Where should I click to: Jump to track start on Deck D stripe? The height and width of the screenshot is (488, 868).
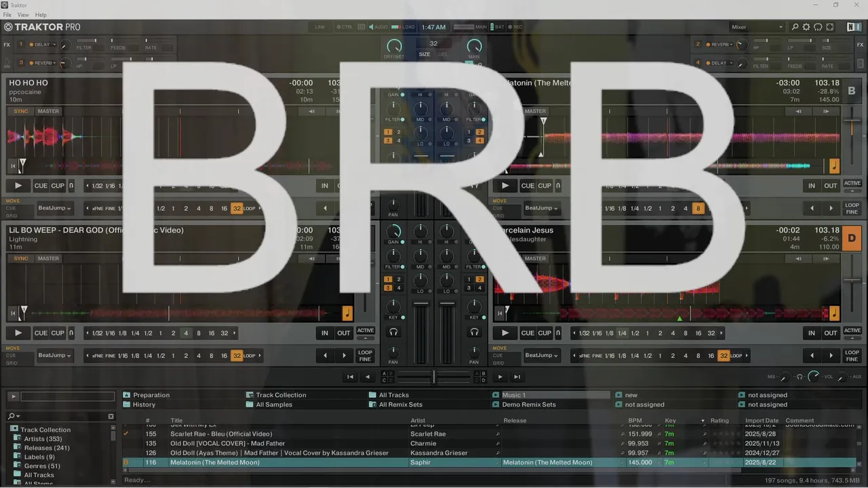[x=500, y=313]
